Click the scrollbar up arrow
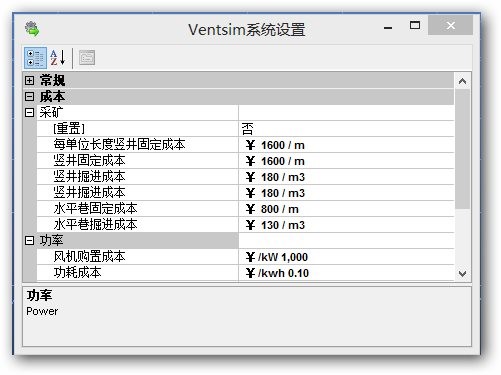 [462, 81]
